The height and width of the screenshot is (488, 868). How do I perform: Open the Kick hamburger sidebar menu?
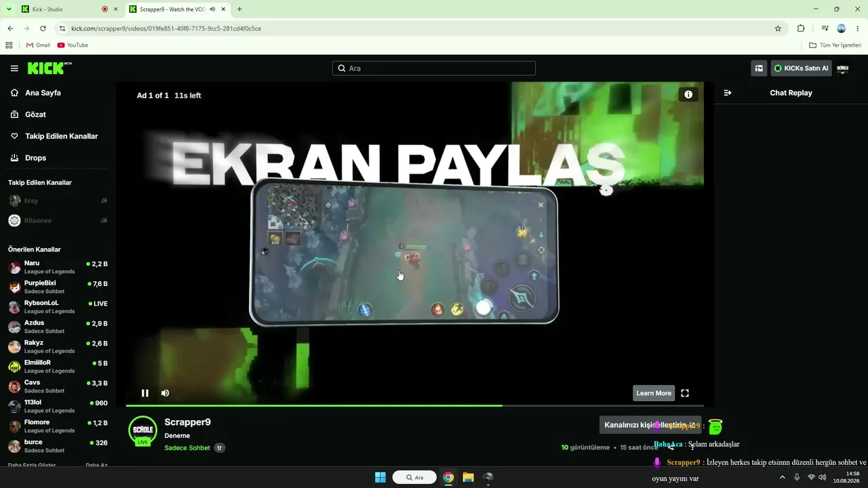point(14,68)
